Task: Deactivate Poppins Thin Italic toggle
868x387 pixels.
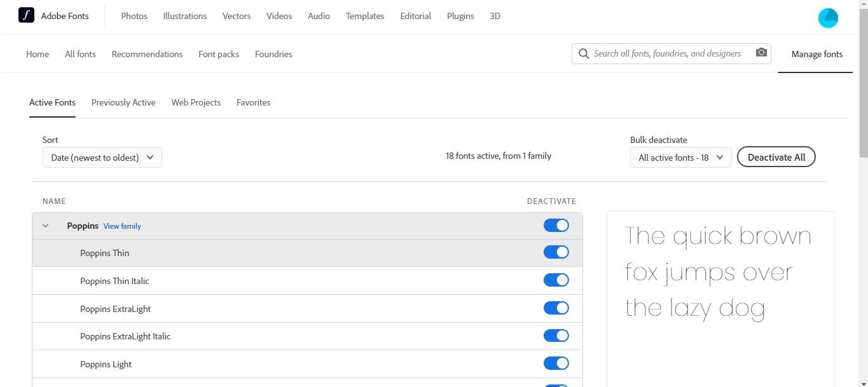Action: pos(556,280)
